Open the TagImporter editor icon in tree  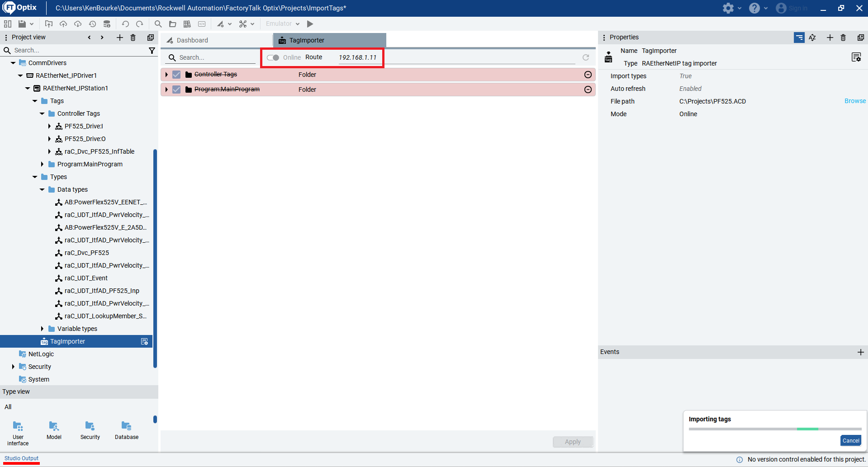[144, 342]
